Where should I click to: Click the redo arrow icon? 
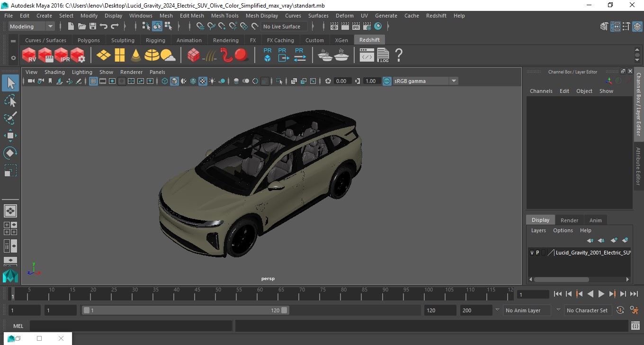pyautogui.click(x=115, y=27)
